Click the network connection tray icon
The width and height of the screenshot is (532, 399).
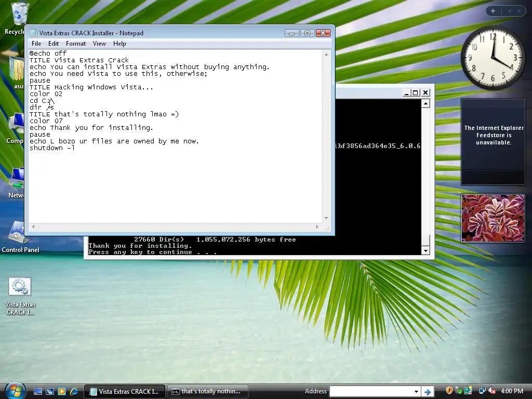482,391
